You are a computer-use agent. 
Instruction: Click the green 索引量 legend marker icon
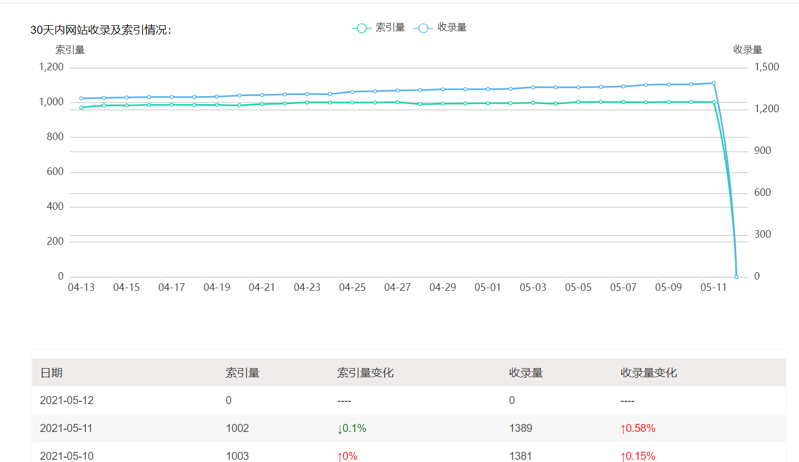(x=362, y=28)
